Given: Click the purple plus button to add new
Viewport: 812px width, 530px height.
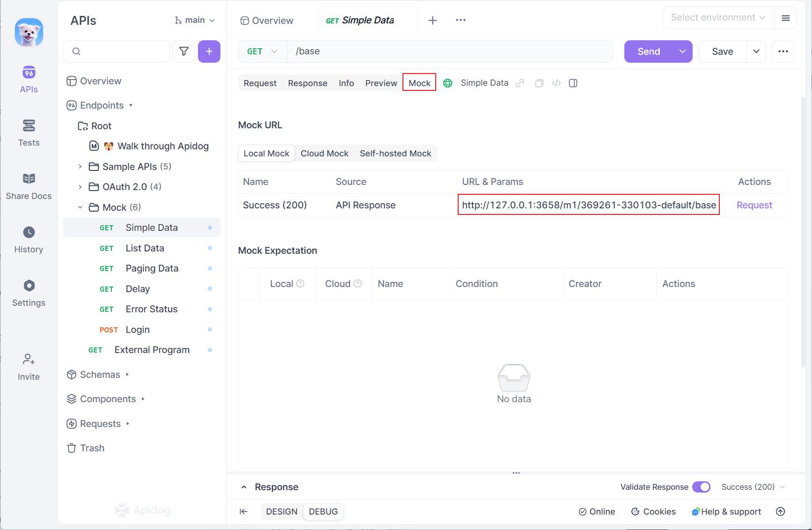Looking at the screenshot, I should tap(209, 52).
